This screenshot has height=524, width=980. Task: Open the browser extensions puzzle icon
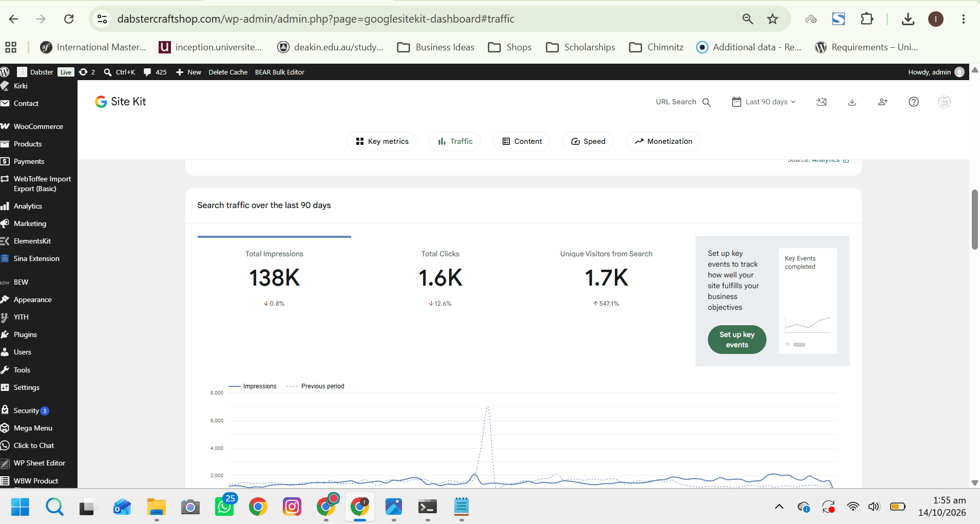[x=867, y=19]
